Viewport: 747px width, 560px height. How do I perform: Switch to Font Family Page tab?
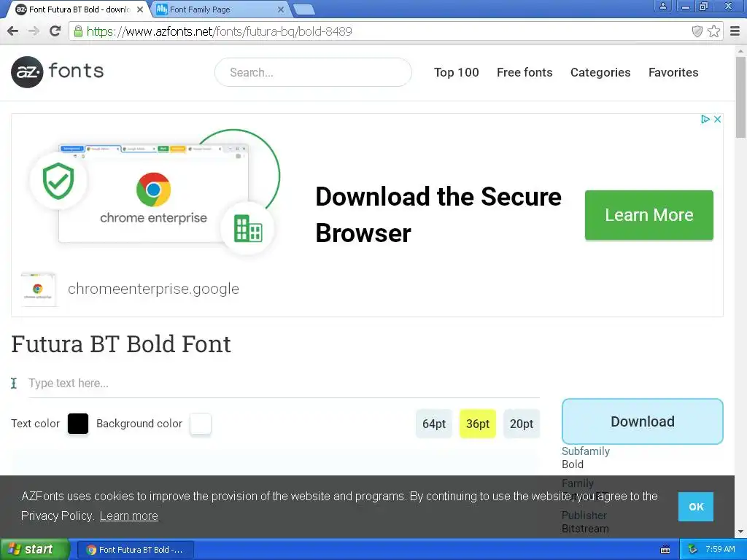point(219,9)
